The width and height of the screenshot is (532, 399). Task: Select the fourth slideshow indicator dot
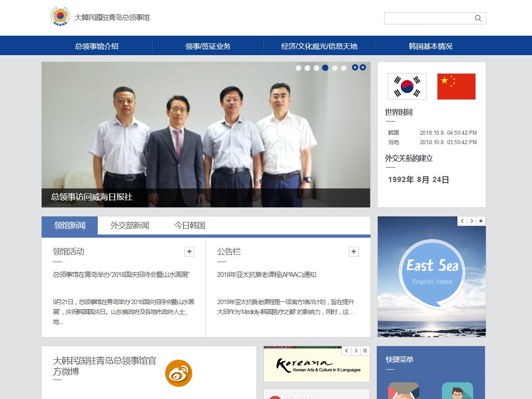[325, 68]
